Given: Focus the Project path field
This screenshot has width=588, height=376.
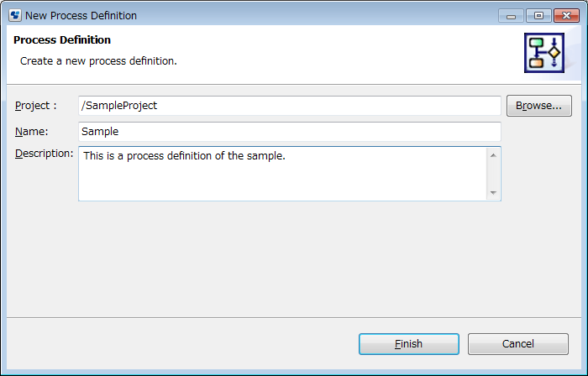Looking at the screenshot, I should click(x=289, y=106).
